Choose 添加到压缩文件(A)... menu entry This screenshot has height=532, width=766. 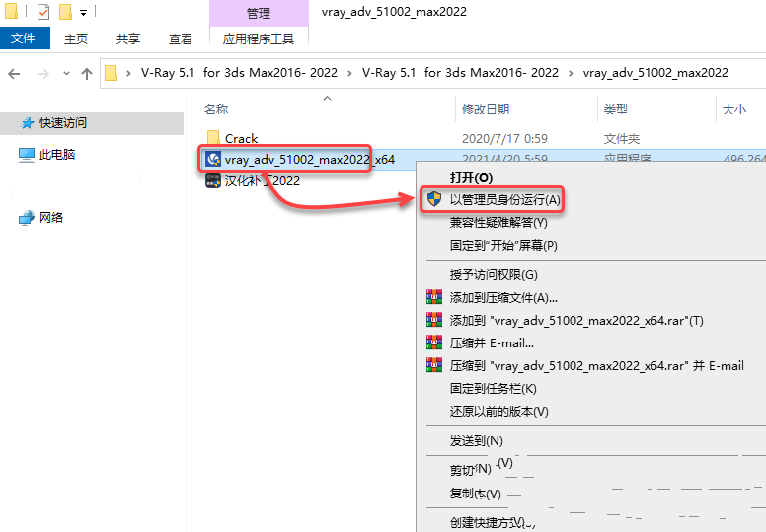[x=503, y=297]
